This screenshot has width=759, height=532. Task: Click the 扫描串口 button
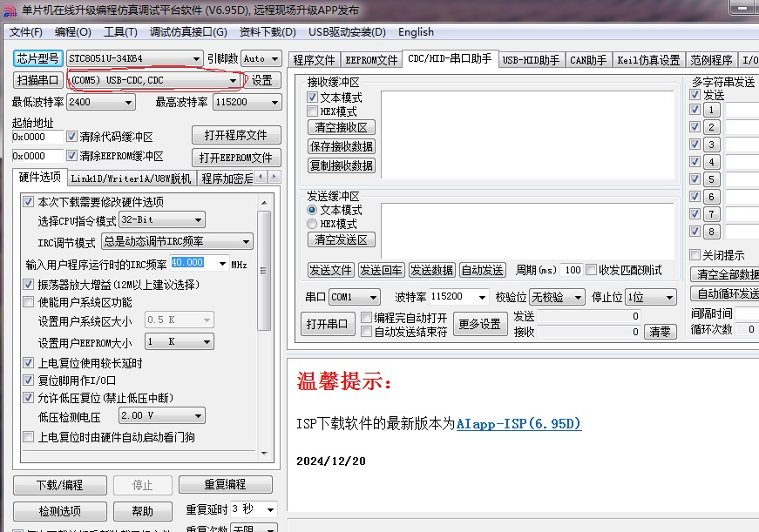[x=37, y=80]
